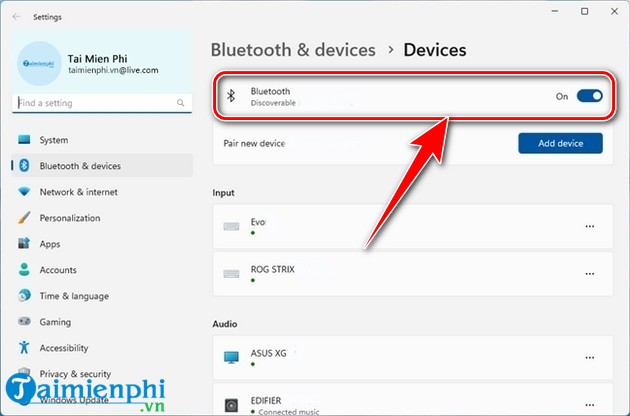Click the Bluetooth sidebar icon
Screen dimensions: 630x416
[24, 165]
